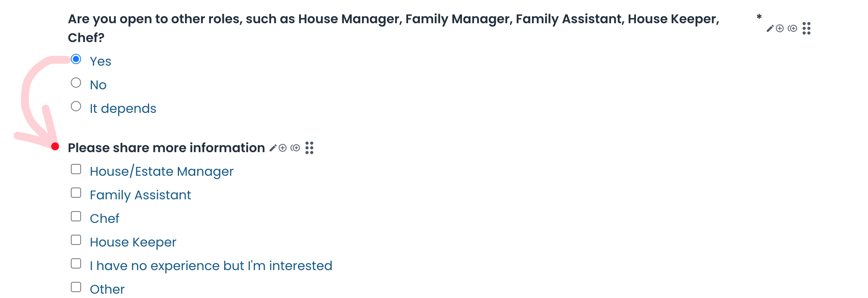
Task: Check the 'House/Estate Manager' checkbox
Action: 76,169
